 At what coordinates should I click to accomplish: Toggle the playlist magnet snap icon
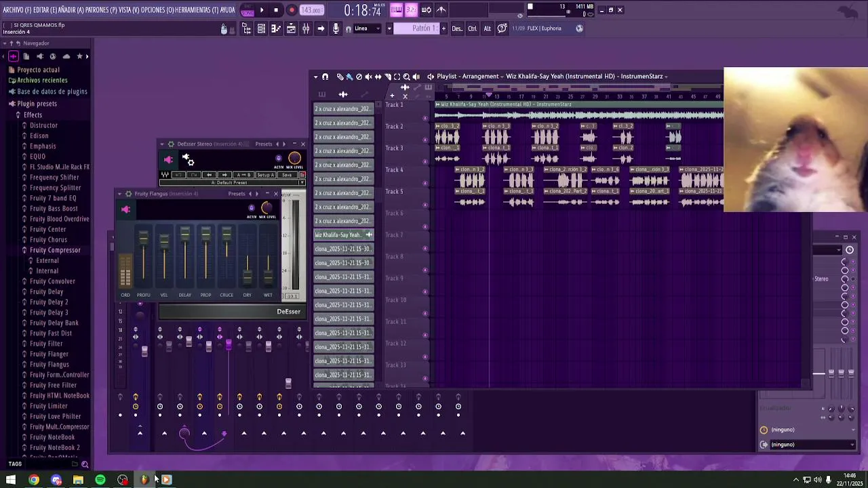[325, 77]
